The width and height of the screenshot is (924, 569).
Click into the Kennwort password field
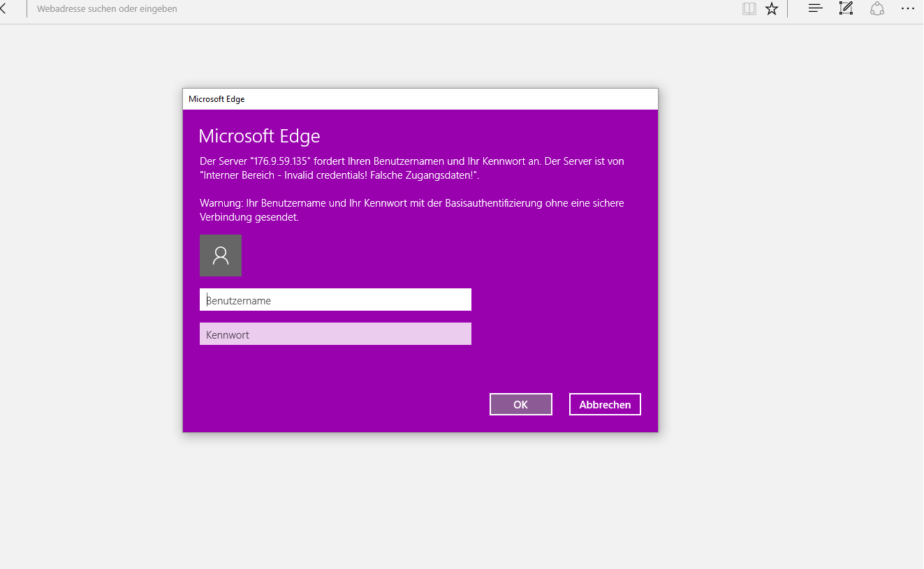coord(335,334)
